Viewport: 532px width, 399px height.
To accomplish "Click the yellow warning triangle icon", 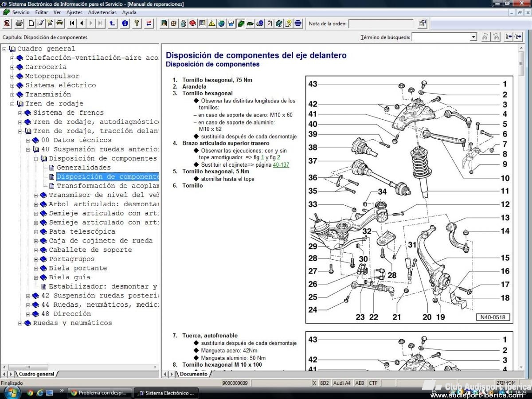I will coord(212,23).
